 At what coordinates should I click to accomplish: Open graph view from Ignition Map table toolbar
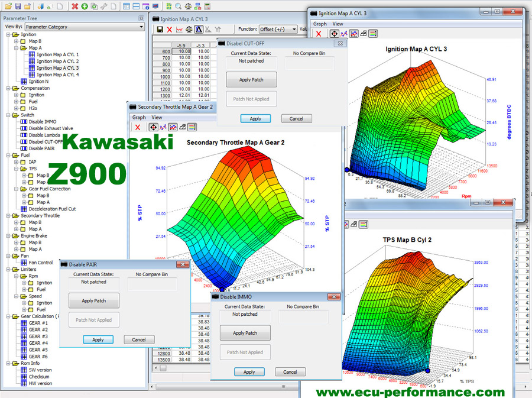click(x=179, y=30)
